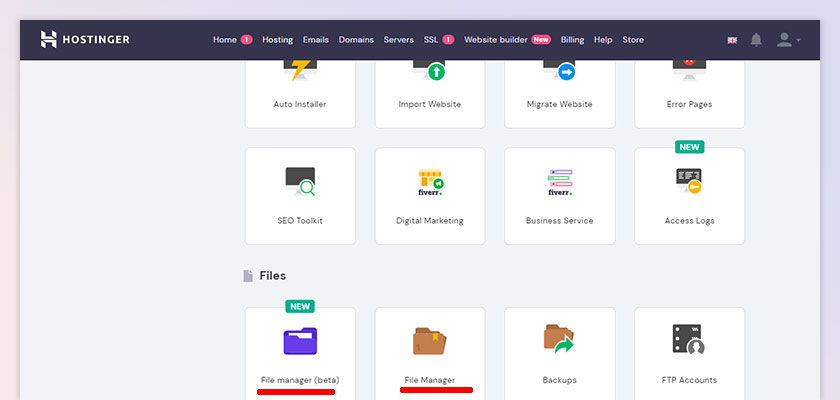Click the Access Logs label
This screenshot has width=840, height=400.
tap(689, 221)
